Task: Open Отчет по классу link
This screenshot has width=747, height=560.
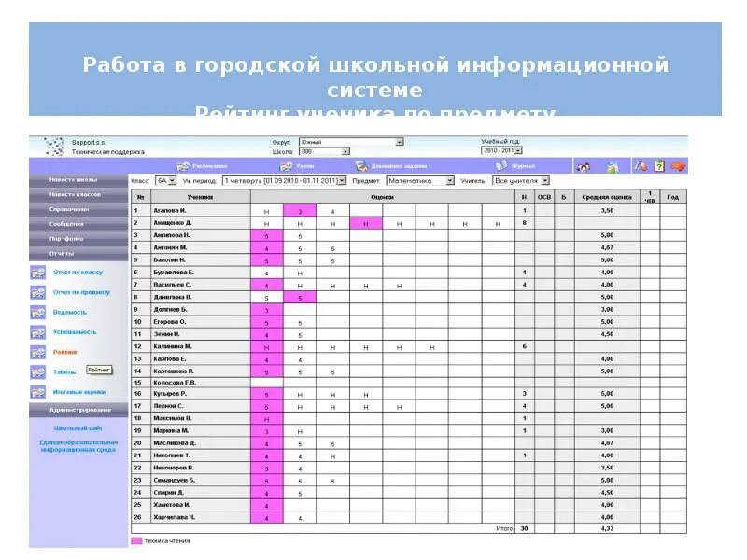Action: tap(78, 273)
